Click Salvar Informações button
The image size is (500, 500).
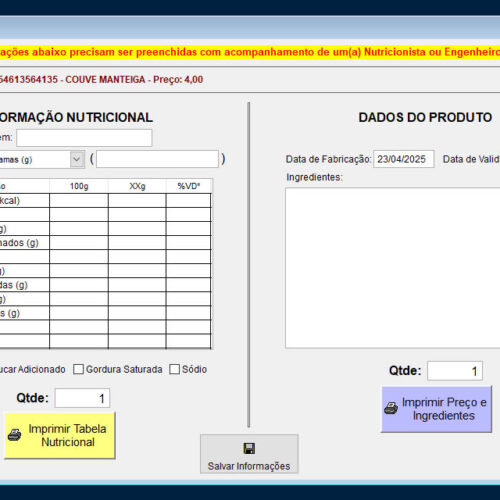pyautogui.click(x=249, y=454)
